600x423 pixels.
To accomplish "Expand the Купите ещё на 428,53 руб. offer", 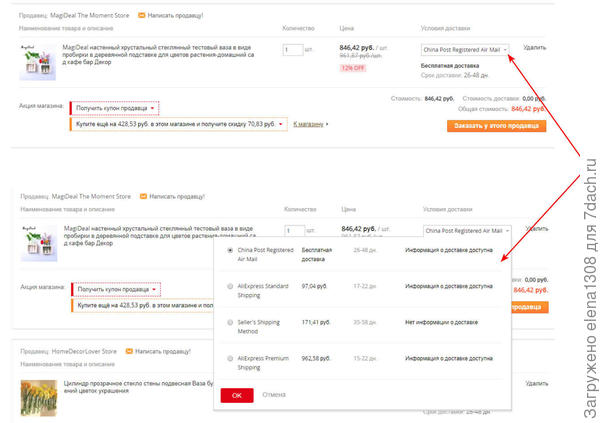I will 179,124.
